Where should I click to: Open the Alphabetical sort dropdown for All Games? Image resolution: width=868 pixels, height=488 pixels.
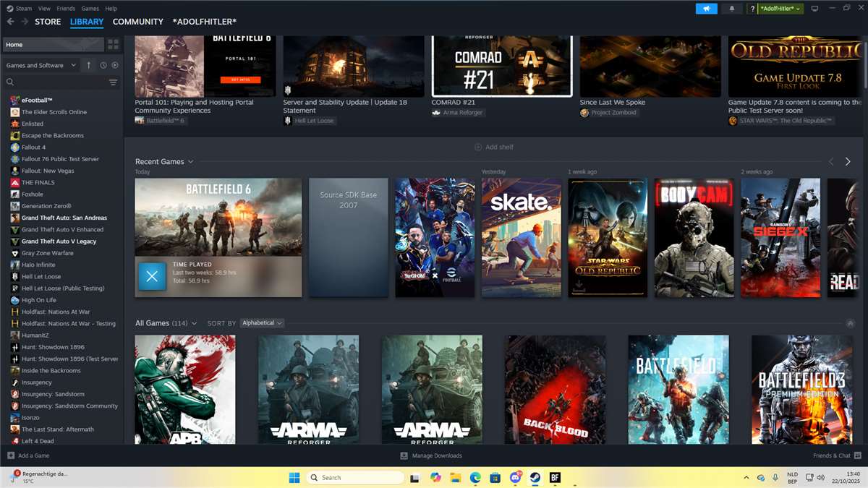click(262, 323)
